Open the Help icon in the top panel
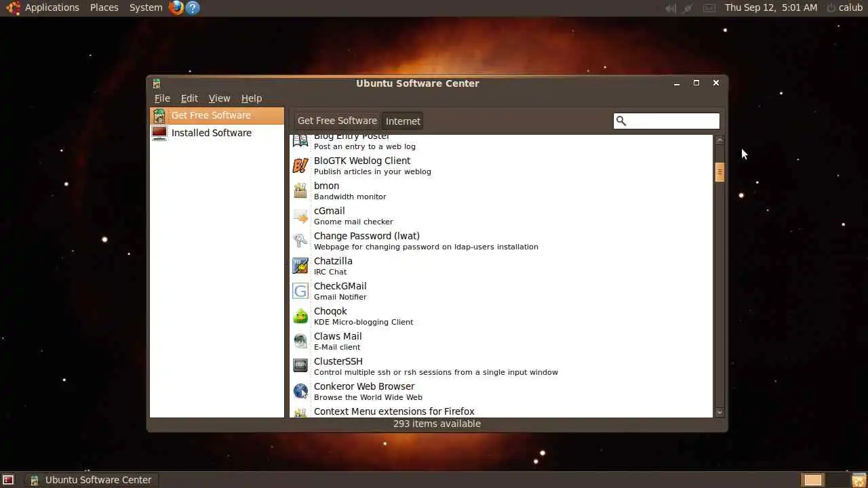 click(193, 7)
